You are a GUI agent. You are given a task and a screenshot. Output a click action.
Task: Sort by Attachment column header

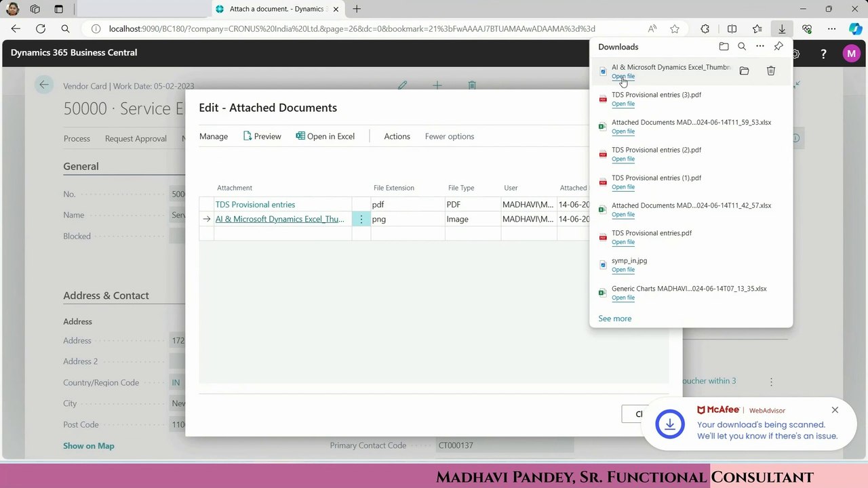point(235,188)
